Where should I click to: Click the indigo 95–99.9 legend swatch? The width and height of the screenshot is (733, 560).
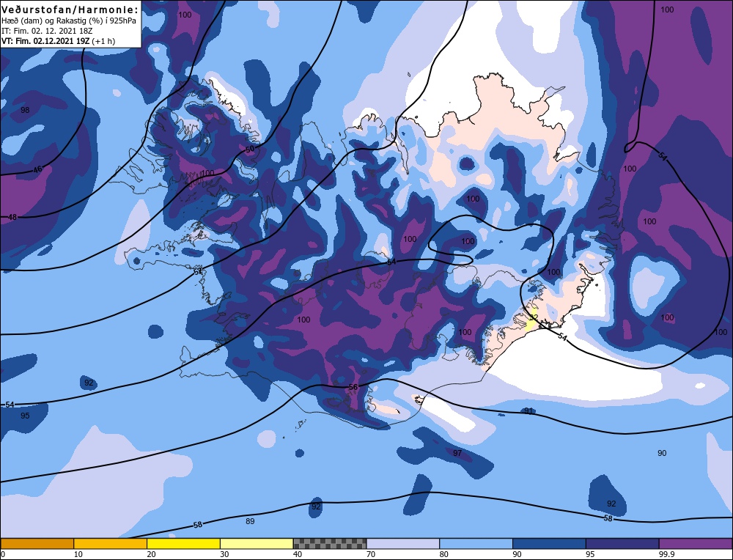coord(622,543)
